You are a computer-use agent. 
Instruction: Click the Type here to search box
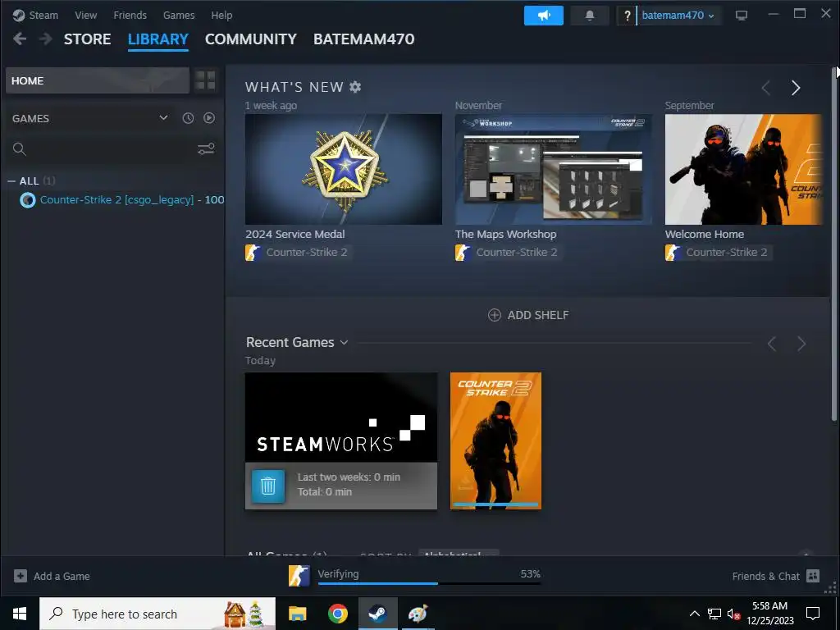point(157,614)
